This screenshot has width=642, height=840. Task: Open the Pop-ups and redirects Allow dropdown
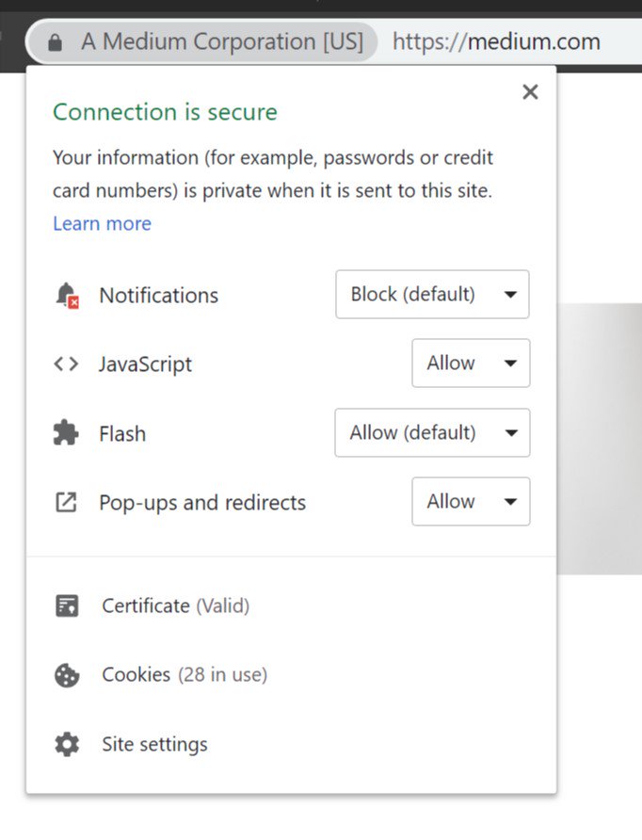[471, 501]
